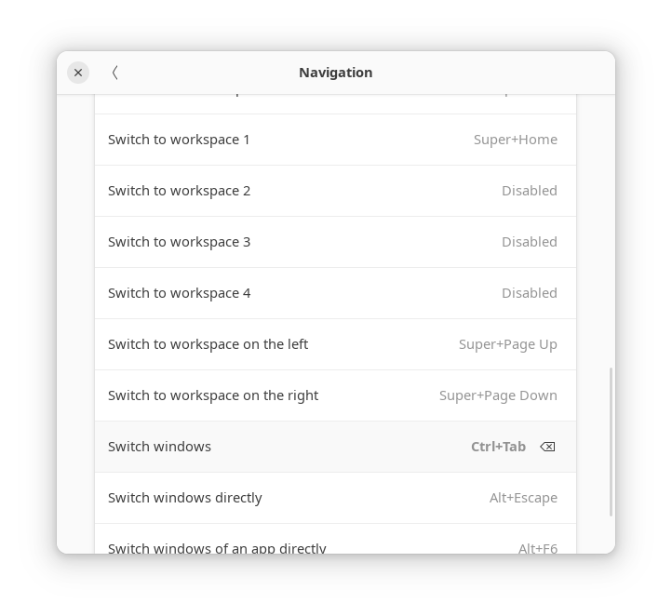
Task: Open Switch to workspace 1 shortcut
Action: pyautogui.click(x=336, y=140)
